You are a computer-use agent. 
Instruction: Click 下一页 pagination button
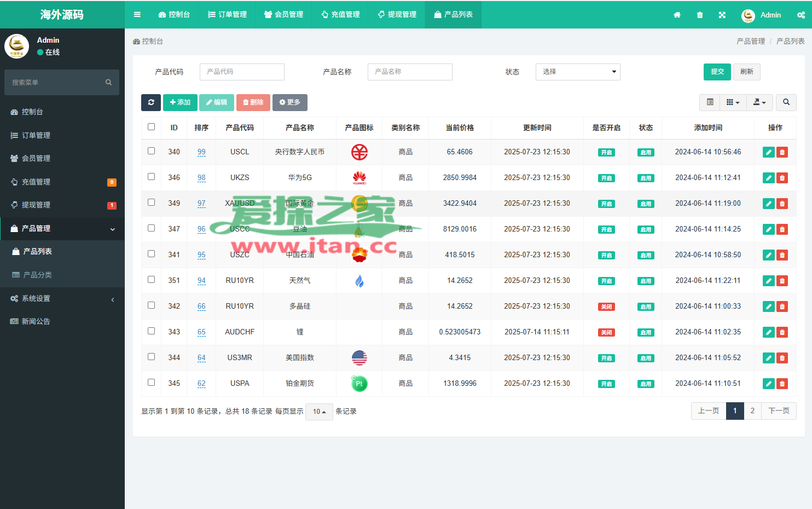pyautogui.click(x=779, y=411)
